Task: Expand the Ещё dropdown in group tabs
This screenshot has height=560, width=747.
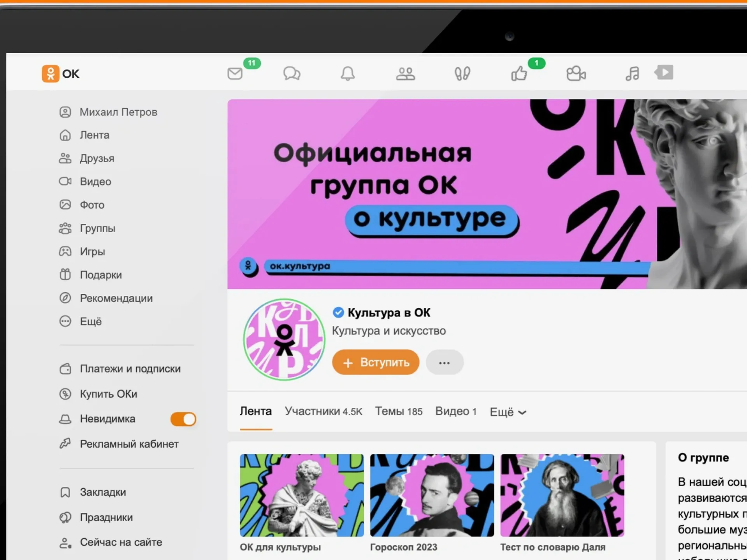Action: pos(508,412)
